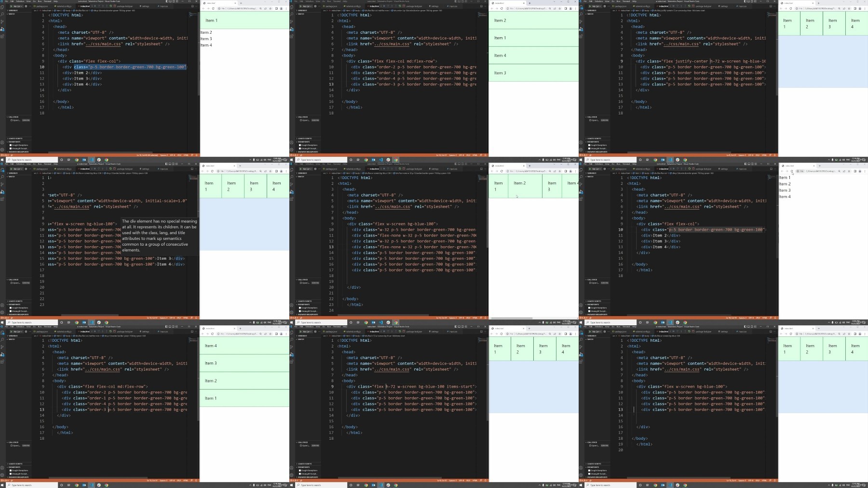Open Extensions icon in top-left VS Code activity bar
This screenshot has height=488, width=868.
[2, 36]
